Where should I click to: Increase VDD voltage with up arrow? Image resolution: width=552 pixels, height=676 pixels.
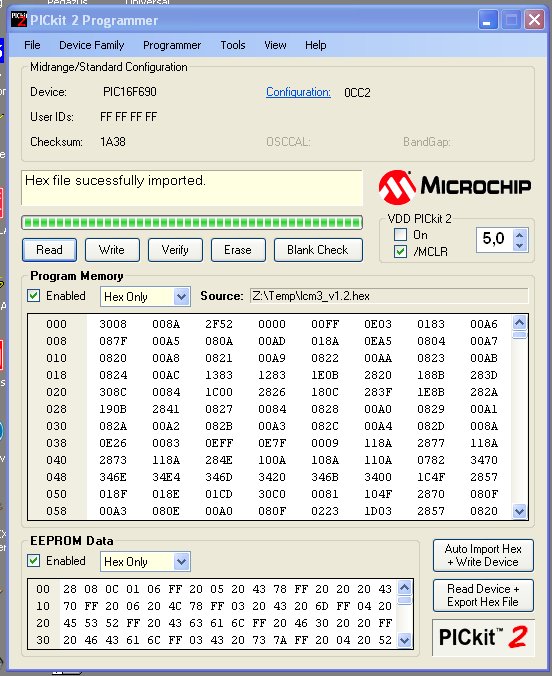tap(520, 235)
